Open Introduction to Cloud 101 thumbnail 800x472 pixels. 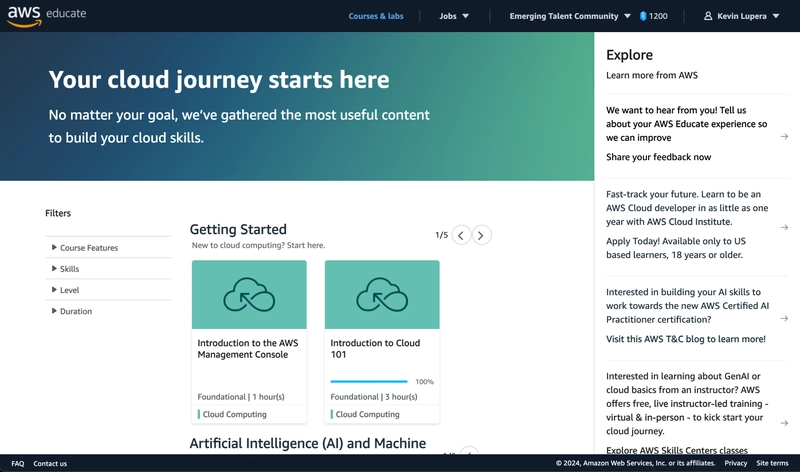(x=382, y=294)
